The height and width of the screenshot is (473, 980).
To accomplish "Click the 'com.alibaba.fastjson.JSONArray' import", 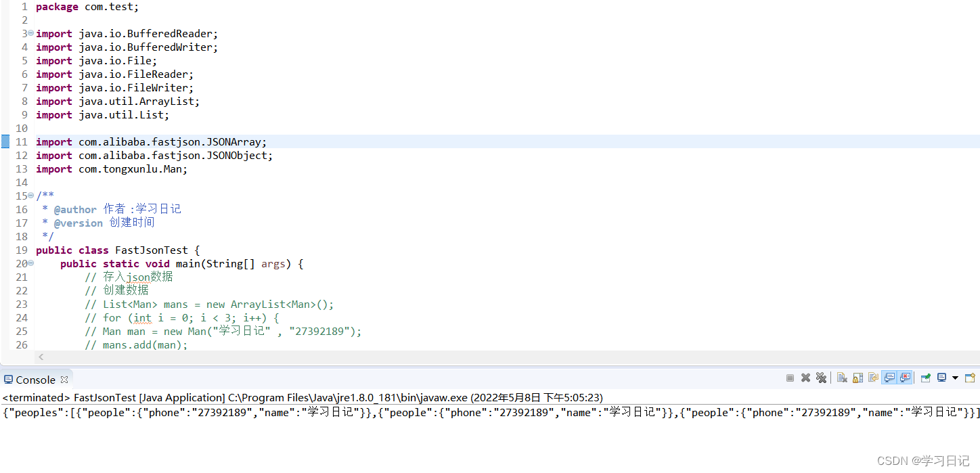I will [x=173, y=142].
